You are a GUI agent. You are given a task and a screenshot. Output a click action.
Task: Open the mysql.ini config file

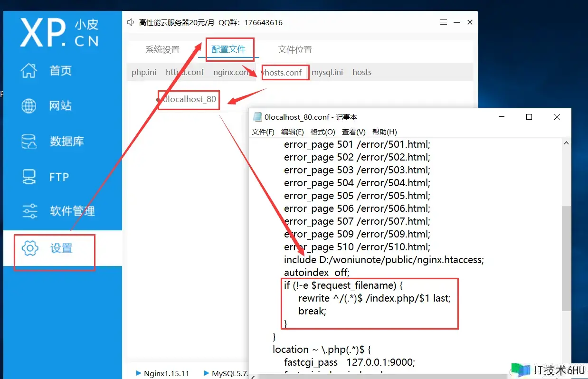327,72
